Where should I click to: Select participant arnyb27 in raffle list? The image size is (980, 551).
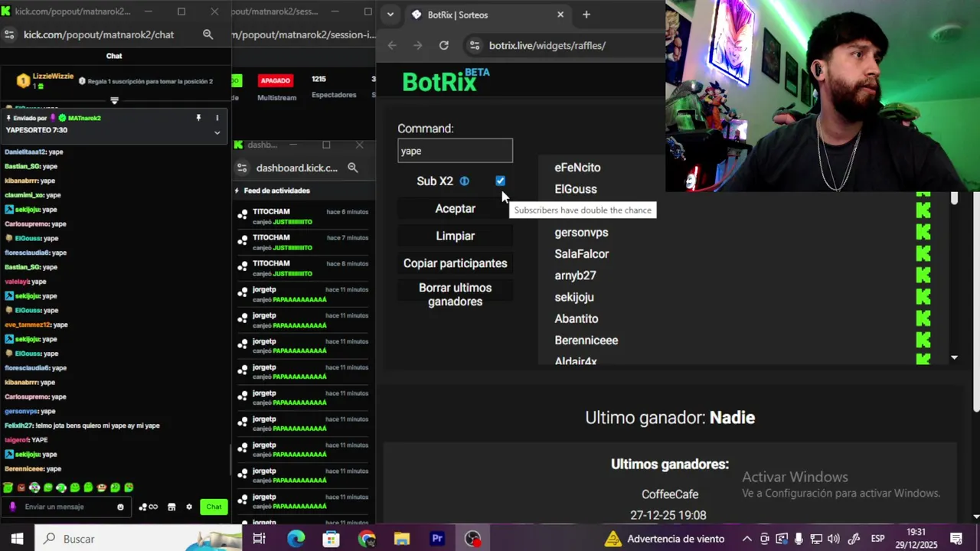click(575, 275)
